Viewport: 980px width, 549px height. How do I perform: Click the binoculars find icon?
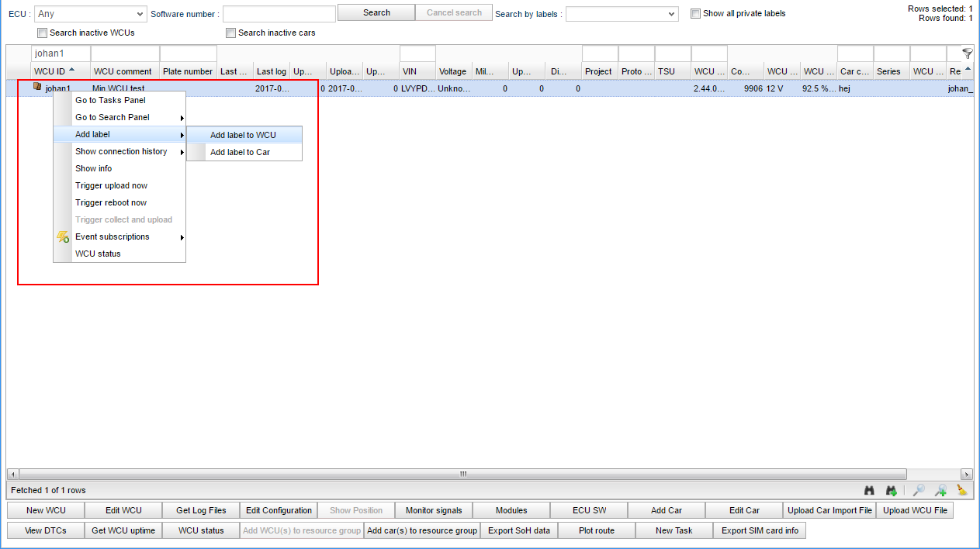point(870,490)
